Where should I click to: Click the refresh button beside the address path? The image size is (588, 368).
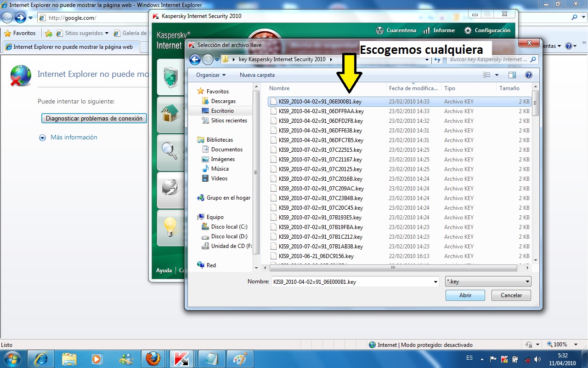pyautogui.click(x=438, y=59)
